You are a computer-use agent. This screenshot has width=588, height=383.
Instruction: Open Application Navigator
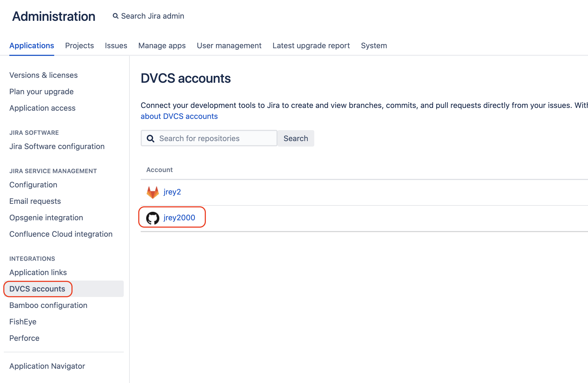[47, 366]
